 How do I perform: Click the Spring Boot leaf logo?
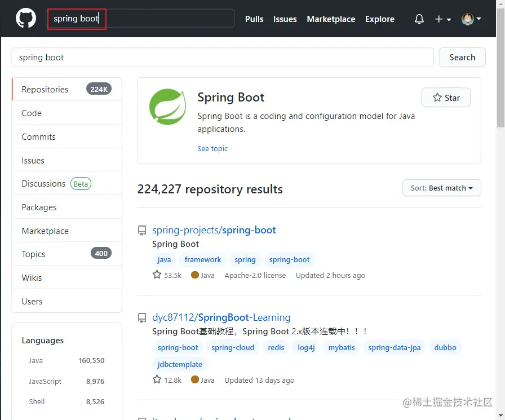(x=167, y=107)
